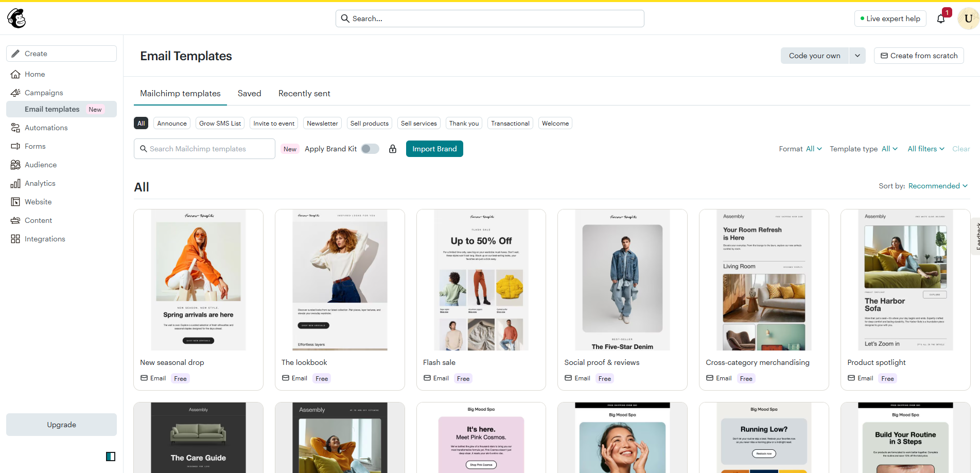Open the Running Low? template thumbnail
980x473 pixels.
764,437
